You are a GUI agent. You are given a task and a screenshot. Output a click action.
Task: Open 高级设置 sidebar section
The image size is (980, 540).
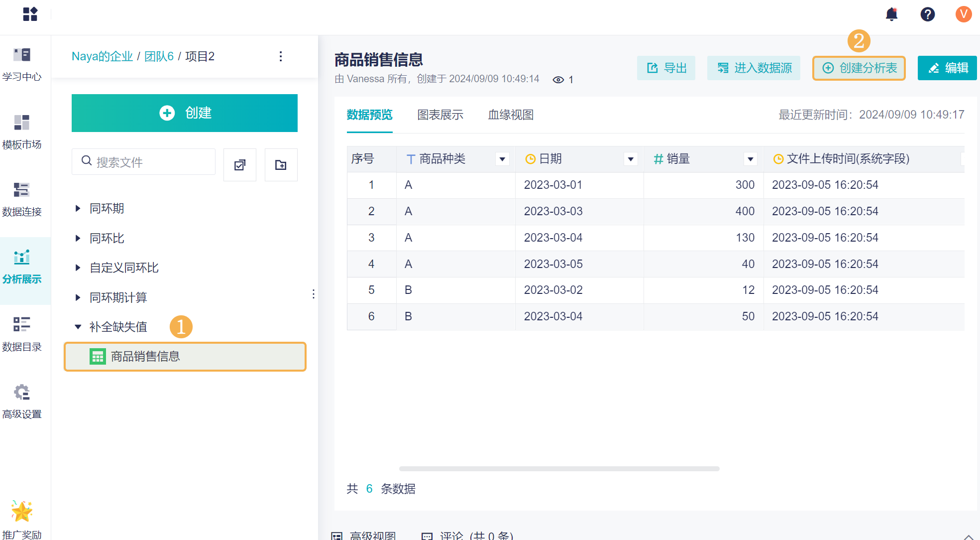click(22, 402)
